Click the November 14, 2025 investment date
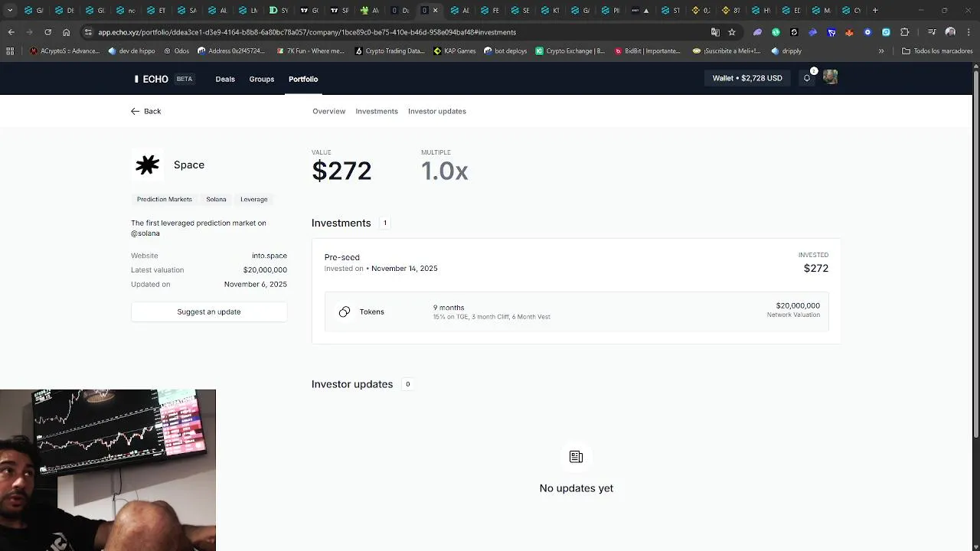This screenshot has width=980, height=551. tap(404, 269)
